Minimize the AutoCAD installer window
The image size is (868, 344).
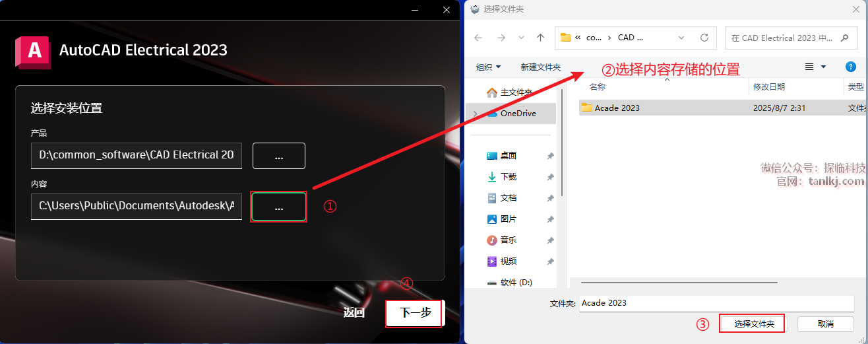(x=416, y=9)
